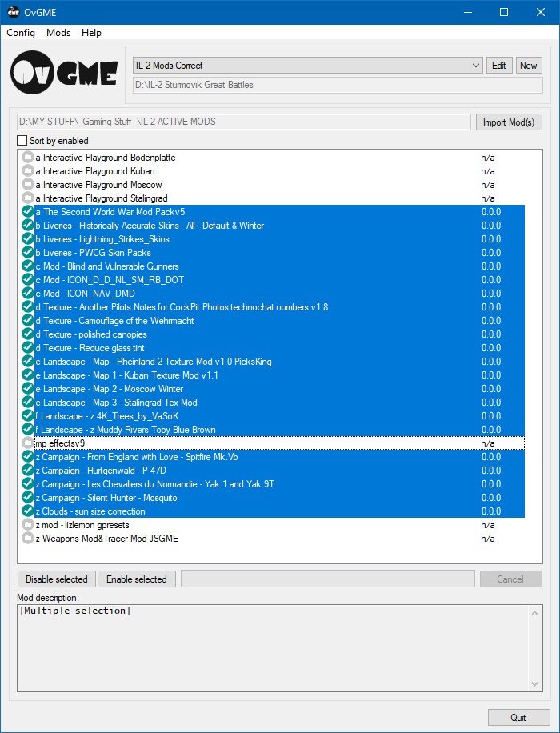This screenshot has height=733, width=560.
Task: Click green check icon of Another Pilots Notes
Action: (27, 307)
